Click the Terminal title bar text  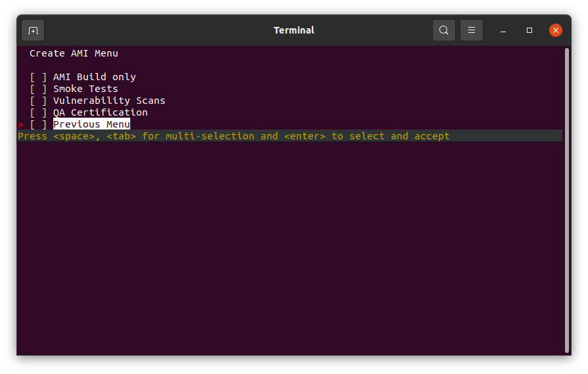pyautogui.click(x=293, y=30)
